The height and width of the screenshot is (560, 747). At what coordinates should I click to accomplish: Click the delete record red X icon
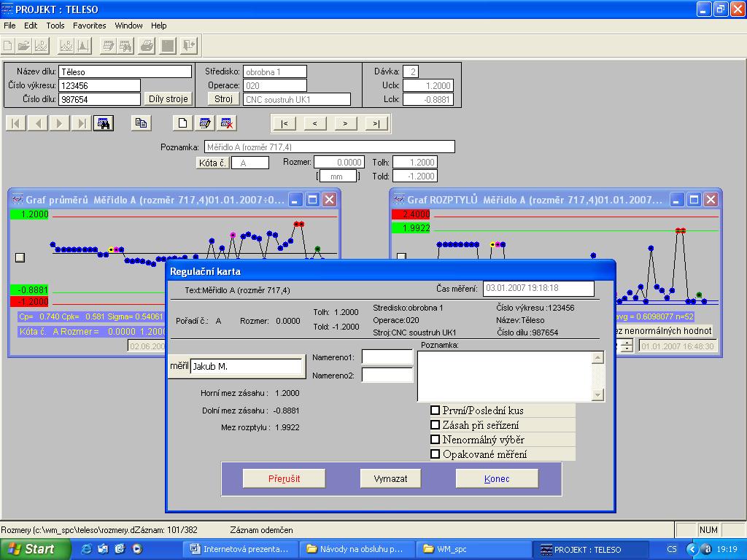(227, 123)
